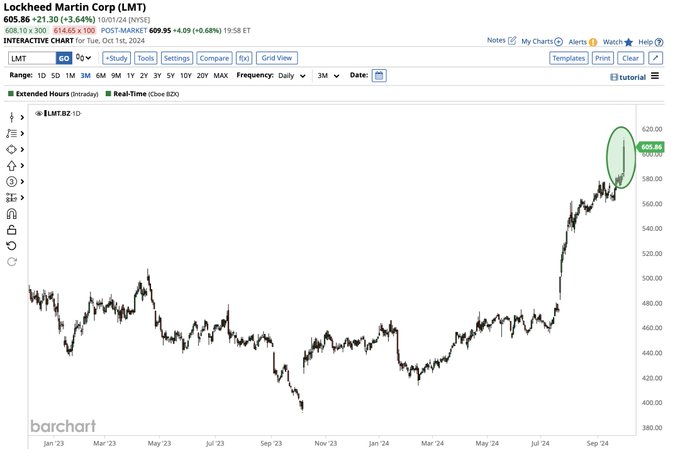Click the Print button

coord(603,58)
